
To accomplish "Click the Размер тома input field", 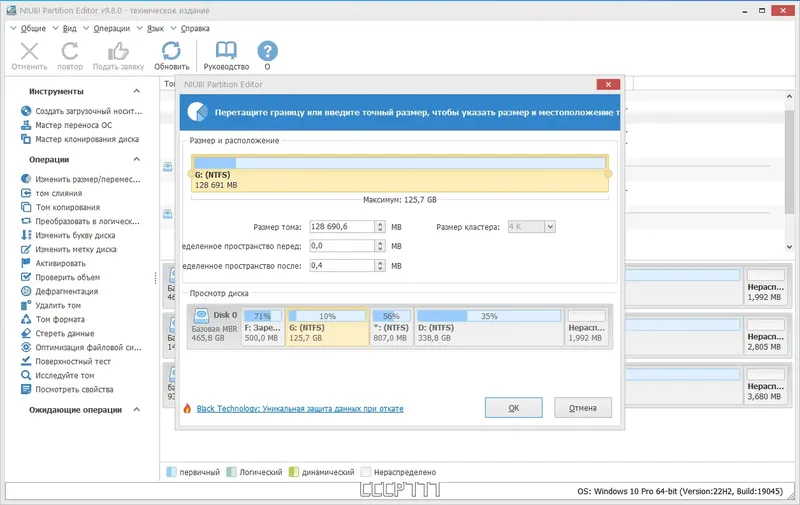I will pos(342,226).
